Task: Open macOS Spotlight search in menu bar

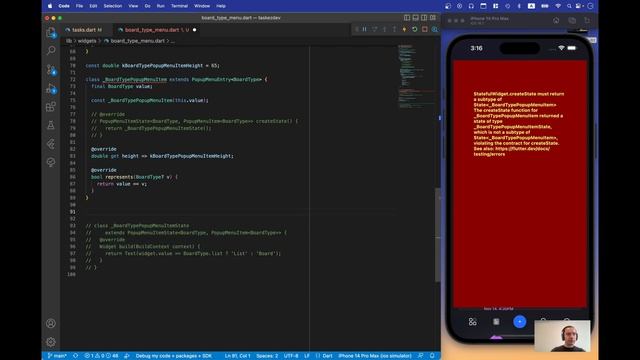Action: point(569,6)
